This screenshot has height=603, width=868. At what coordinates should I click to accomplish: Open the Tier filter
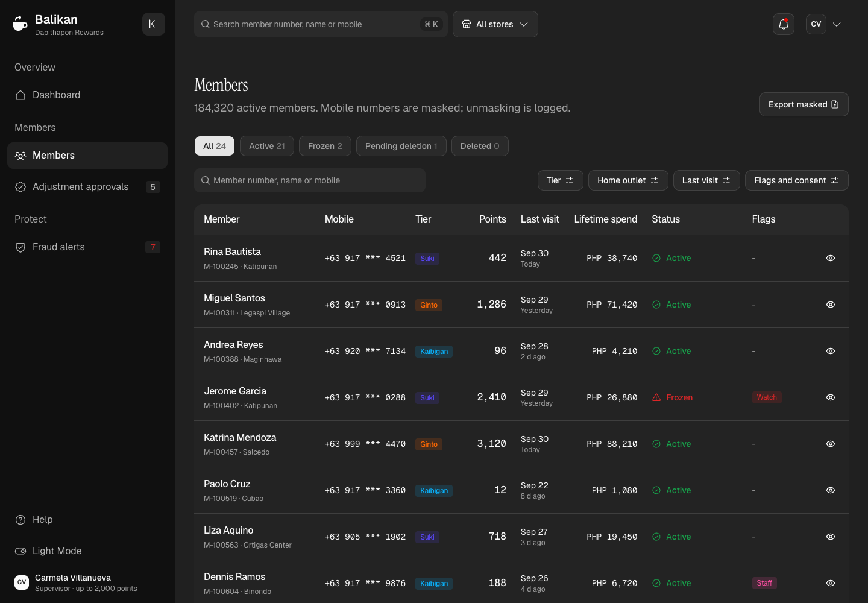(x=560, y=180)
